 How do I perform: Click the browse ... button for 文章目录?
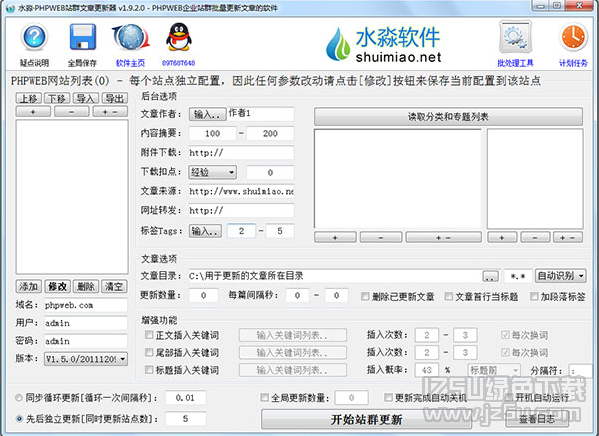pos(491,276)
